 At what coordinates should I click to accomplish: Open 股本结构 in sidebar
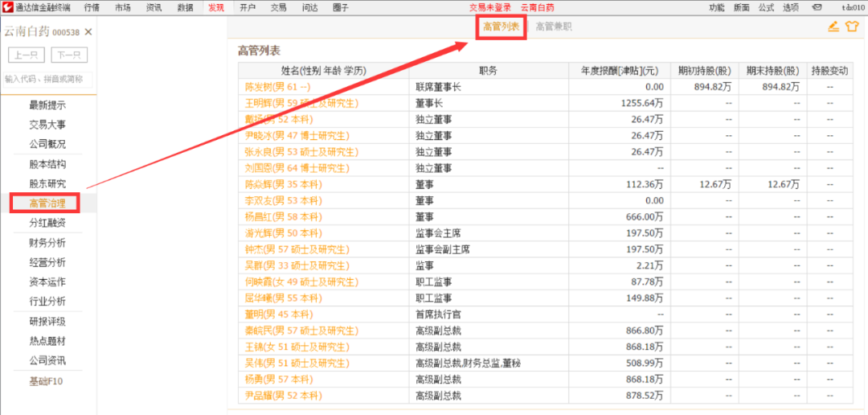47,165
